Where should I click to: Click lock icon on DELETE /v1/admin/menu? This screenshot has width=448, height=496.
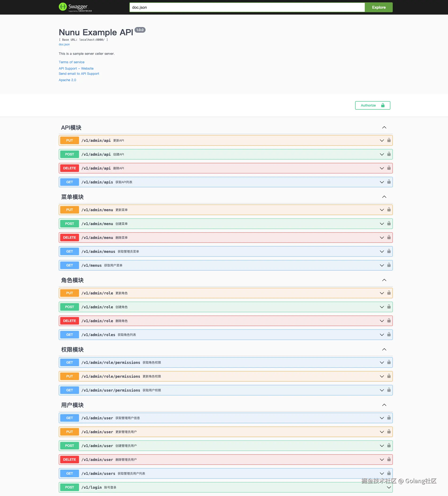pyautogui.click(x=389, y=238)
